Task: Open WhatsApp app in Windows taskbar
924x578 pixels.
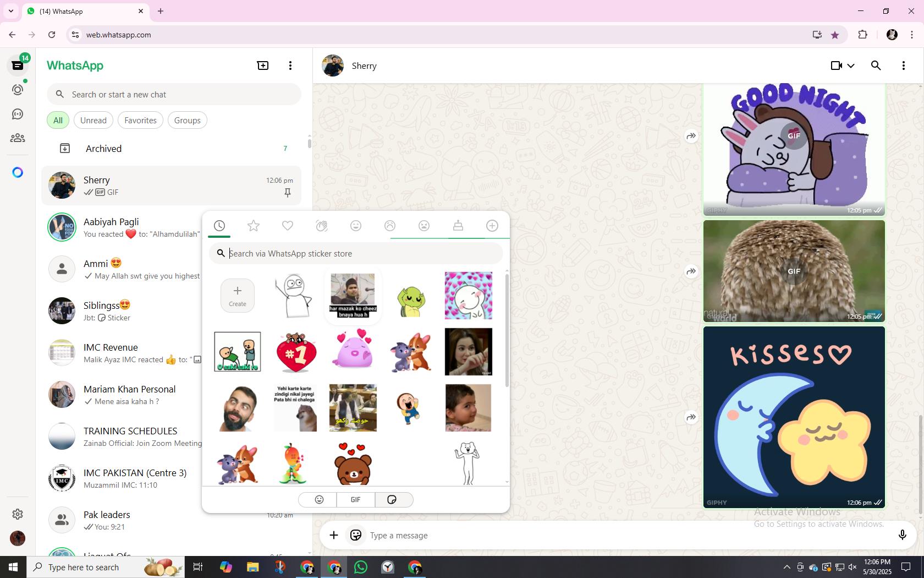Action: (361, 567)
